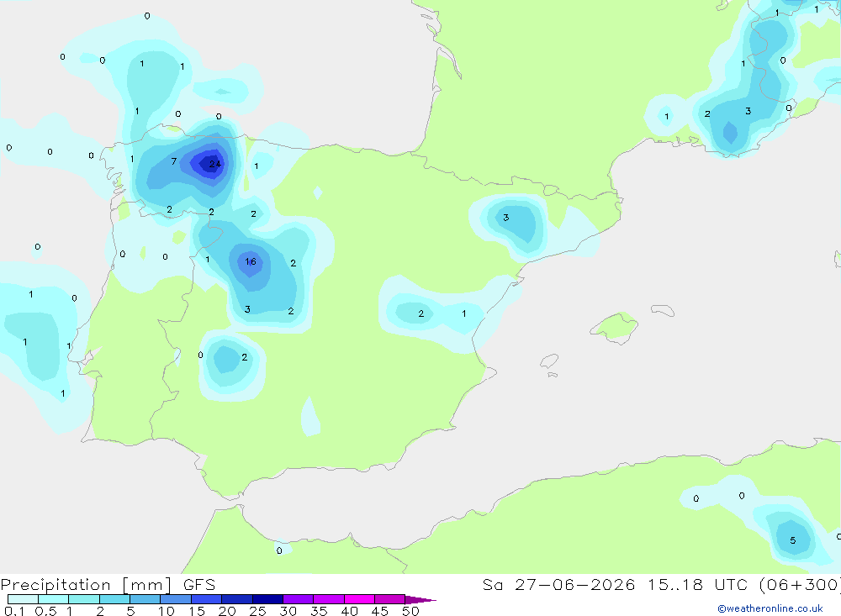Click the 7 mm precipitation value
The width and height of the screenshot is (841, 616).
coord(174,161)
